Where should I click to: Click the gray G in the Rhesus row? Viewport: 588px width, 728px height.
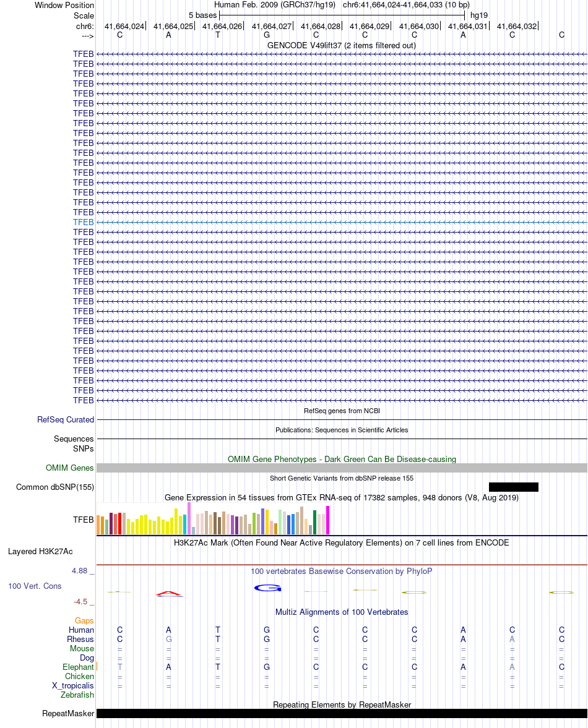click(168, 639)
